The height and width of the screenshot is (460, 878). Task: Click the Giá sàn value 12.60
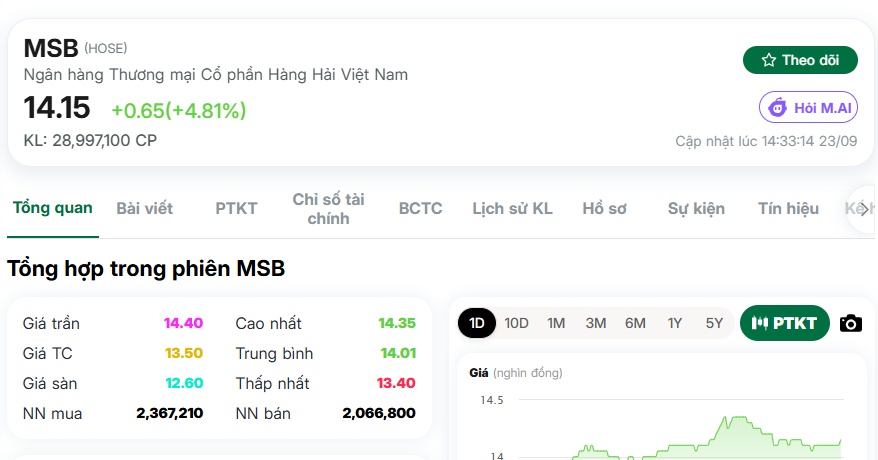184,383
